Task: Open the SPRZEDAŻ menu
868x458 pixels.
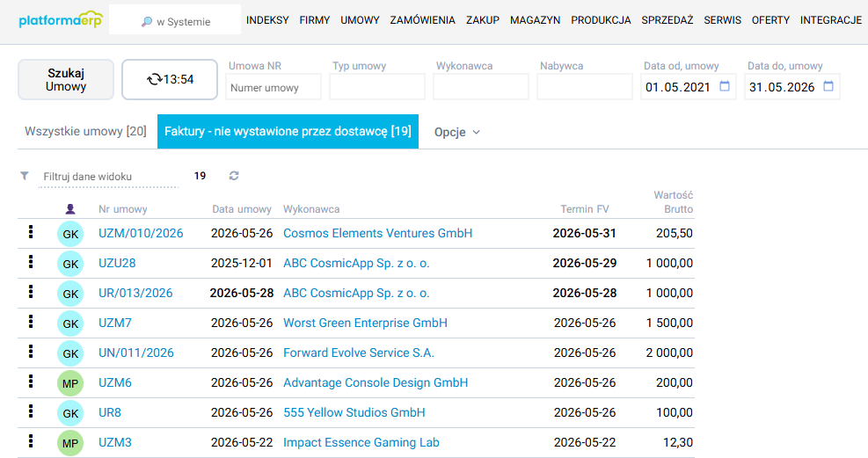Action: pos(667,20)
